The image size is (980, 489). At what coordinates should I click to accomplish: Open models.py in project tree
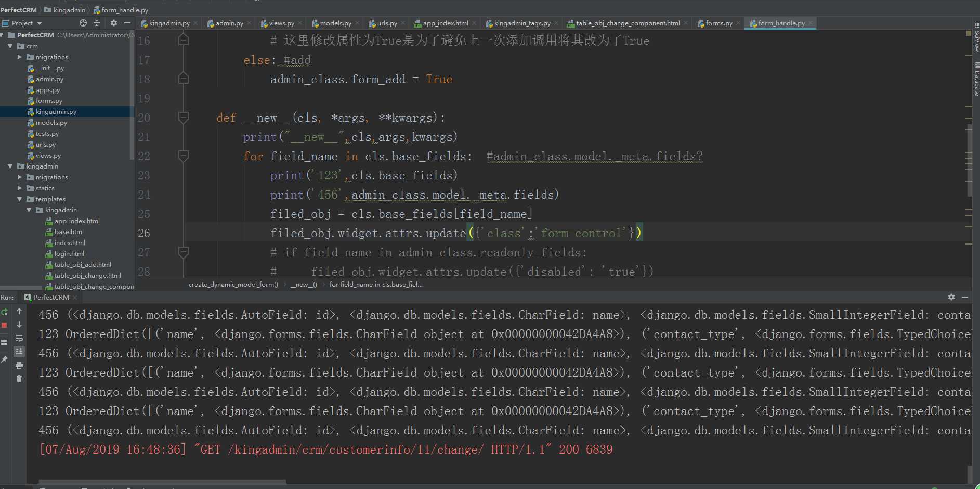51,123
